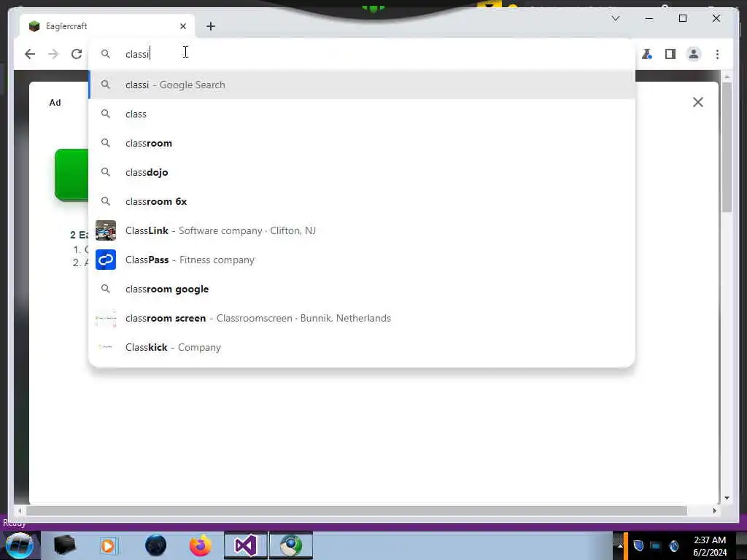Viewport: 747px width, 560px height.
Task: Launch the media player taskbar icon
Action: 108,545
